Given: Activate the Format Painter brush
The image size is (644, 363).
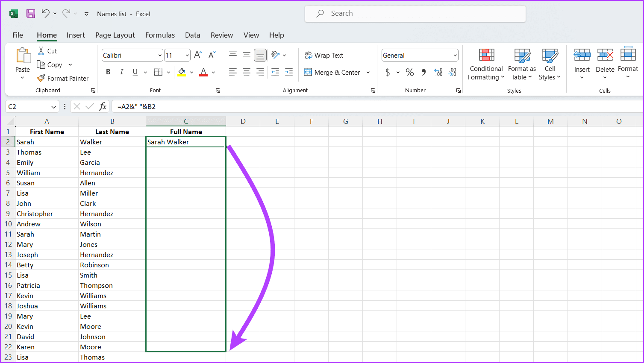Looking at the screenshot, I should tap(63, 79).
